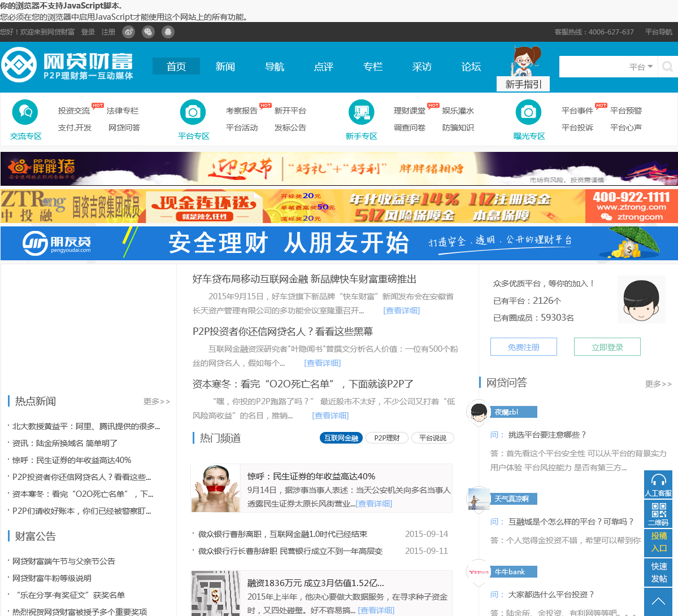Click user avatar of 牛牛bank
The width and height of the screenshot is (678, 616).
[x=478, y=571]
